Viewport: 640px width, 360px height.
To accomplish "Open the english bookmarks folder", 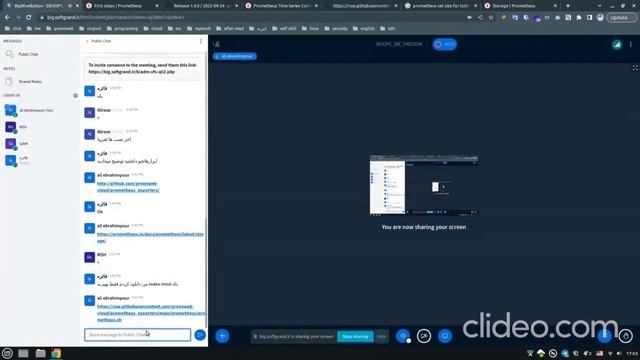I will pos(363,29).
